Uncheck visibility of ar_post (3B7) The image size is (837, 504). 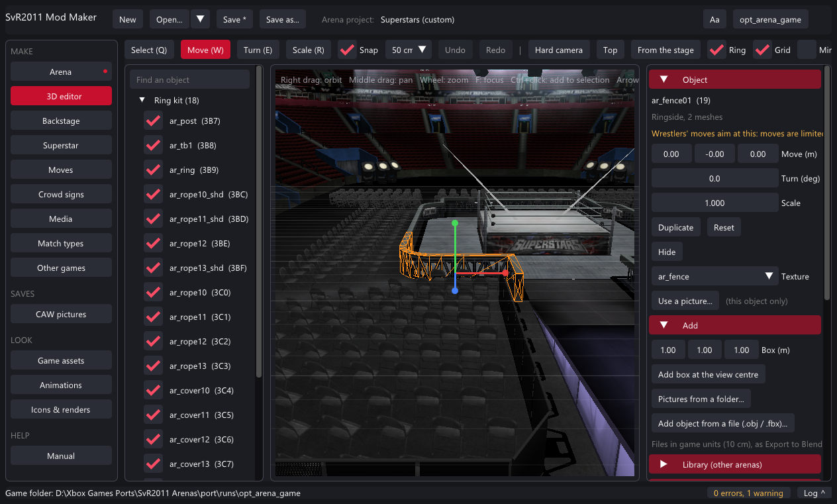point(153,121)
